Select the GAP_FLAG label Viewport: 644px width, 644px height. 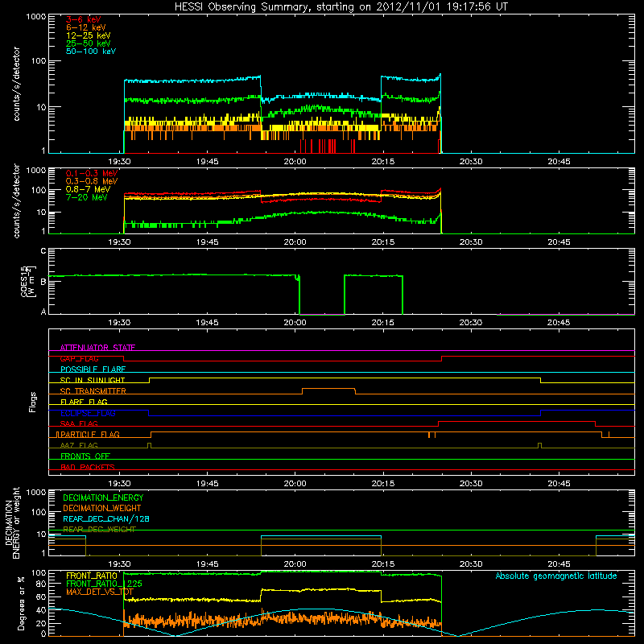(x=79, y=358)
